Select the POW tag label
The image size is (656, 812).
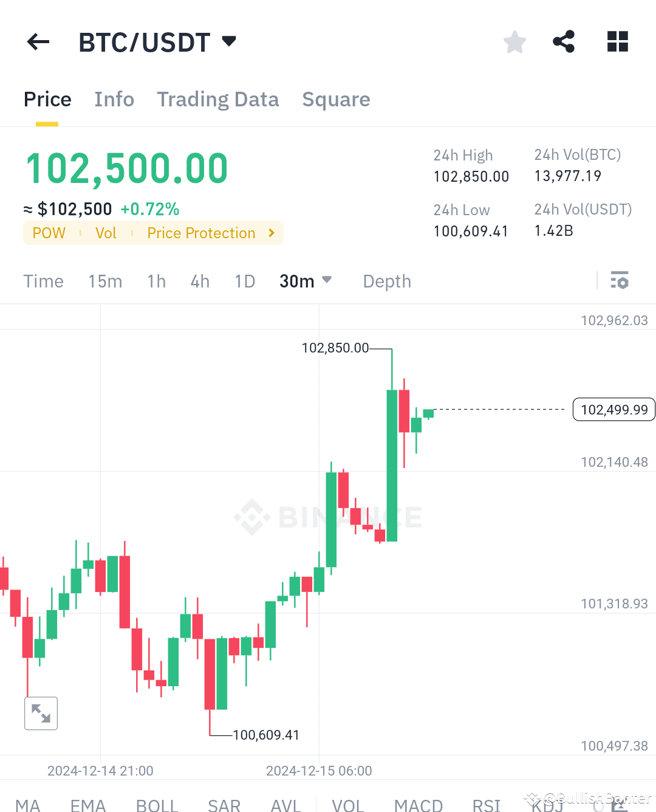(49, 233)
